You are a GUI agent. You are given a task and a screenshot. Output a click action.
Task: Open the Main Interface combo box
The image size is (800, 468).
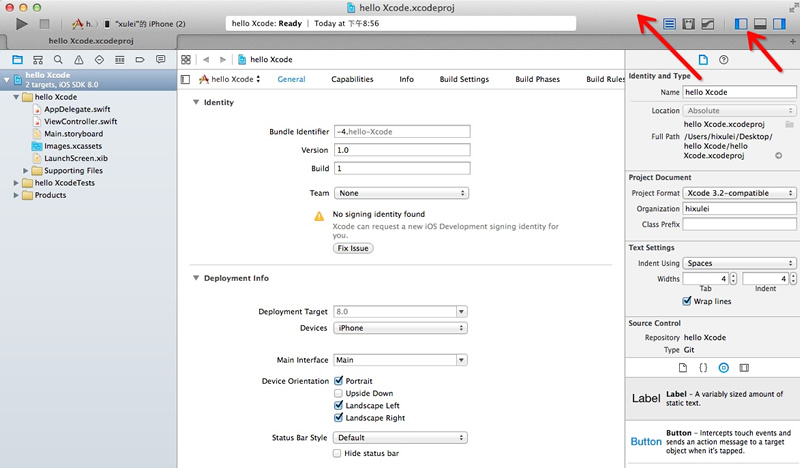pyautogui.click(x=400, y=360)
